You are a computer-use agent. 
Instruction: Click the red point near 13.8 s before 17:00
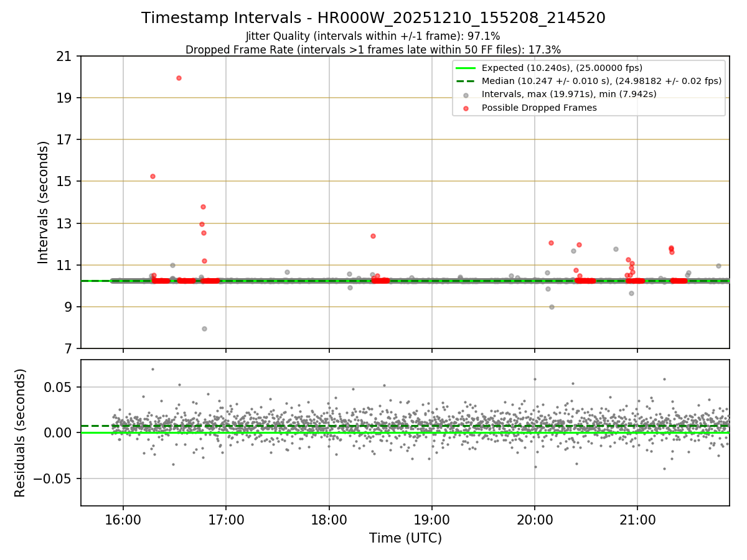click(203, 207)
